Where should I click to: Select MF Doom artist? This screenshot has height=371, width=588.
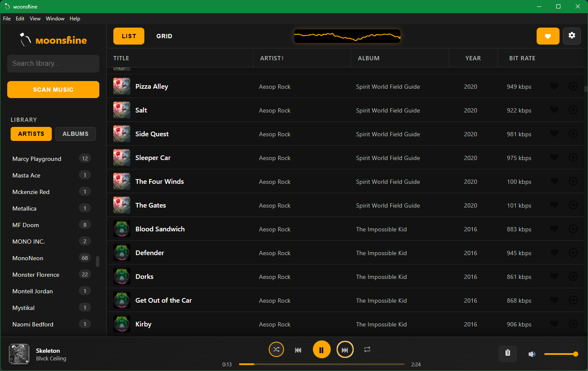tap(51, 225)
